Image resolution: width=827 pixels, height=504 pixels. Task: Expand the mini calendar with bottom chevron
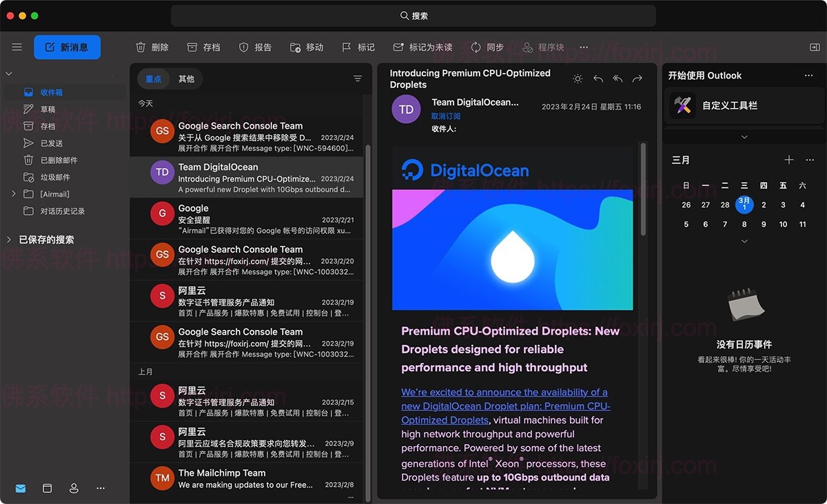coord(743,241)
